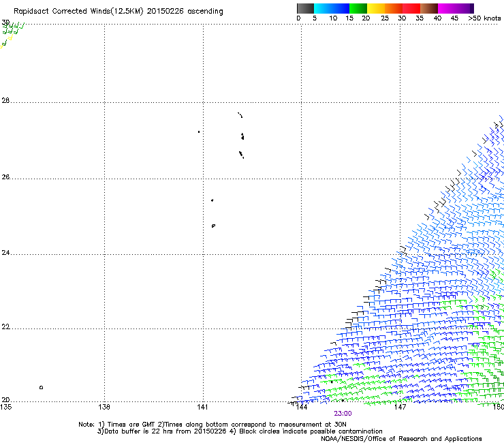Click the yellow 20-25 knots legend swatch
Viewport: 504px width, 443px height.
[376, 8]
